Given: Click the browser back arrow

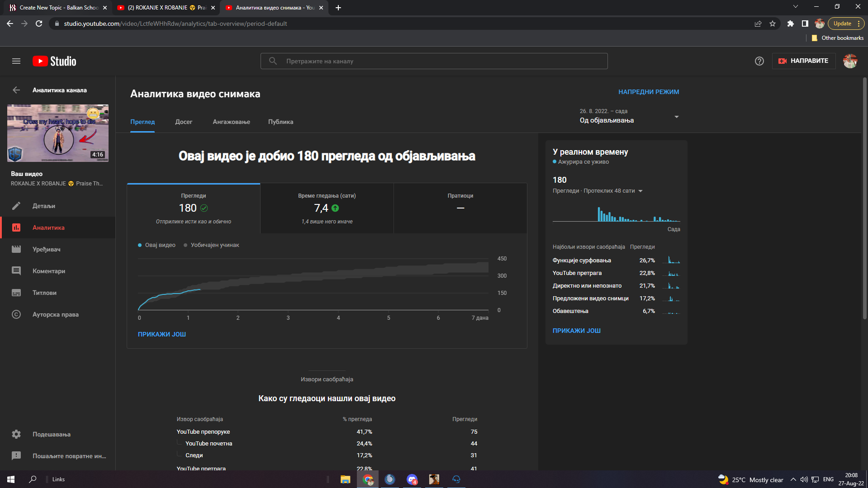Looking at the screenshot, I should click(x=10, y=24).
